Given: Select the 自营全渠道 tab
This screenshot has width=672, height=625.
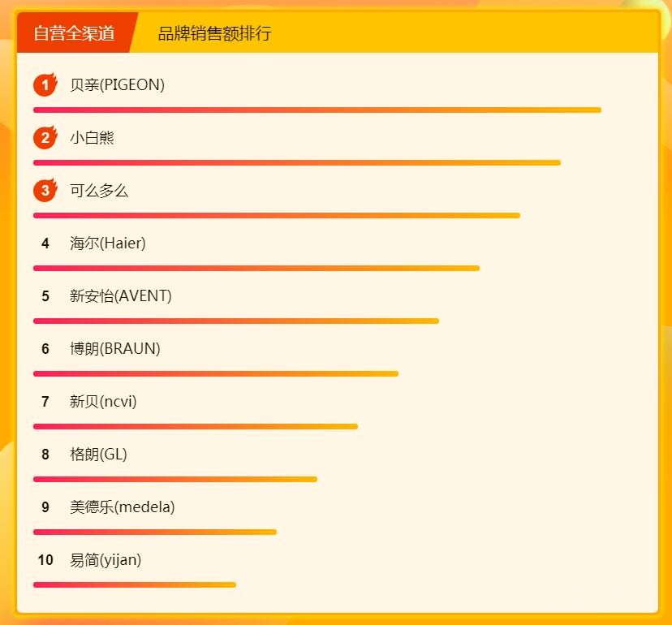Looking at the screenshot, I should (74, 33).
